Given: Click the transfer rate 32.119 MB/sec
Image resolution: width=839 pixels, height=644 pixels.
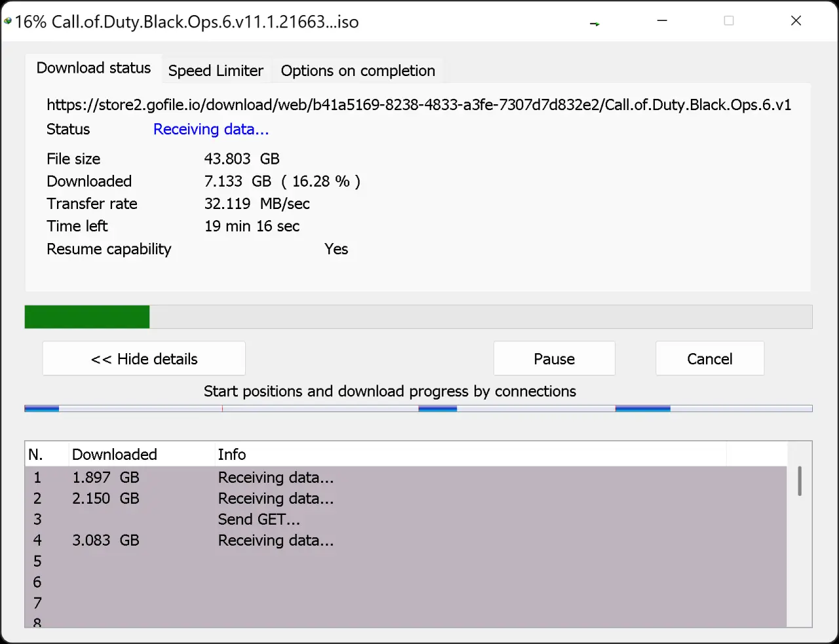Looking at the screenshot, I should pyautogui.click(x=257, y=204).
